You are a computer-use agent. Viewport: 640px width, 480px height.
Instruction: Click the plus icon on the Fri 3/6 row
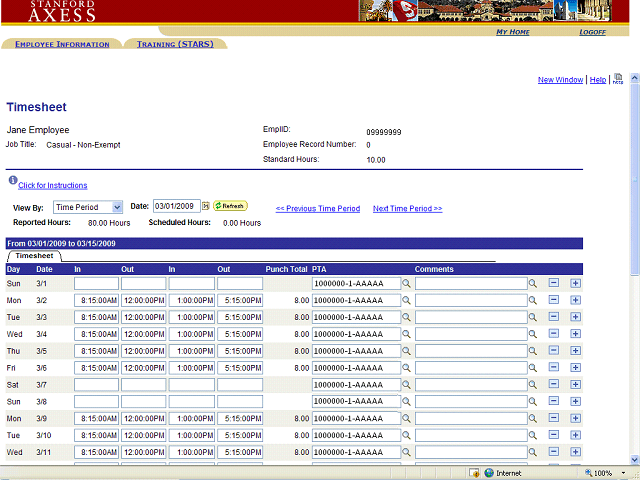(575, 369)
